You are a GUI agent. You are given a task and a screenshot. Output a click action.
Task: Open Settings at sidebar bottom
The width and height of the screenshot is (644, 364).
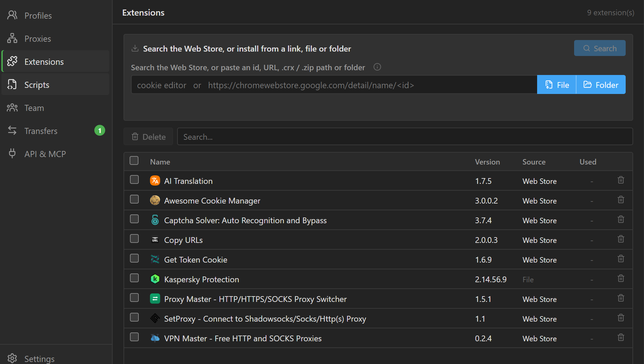pyautogui.click(x=56, y=358)
